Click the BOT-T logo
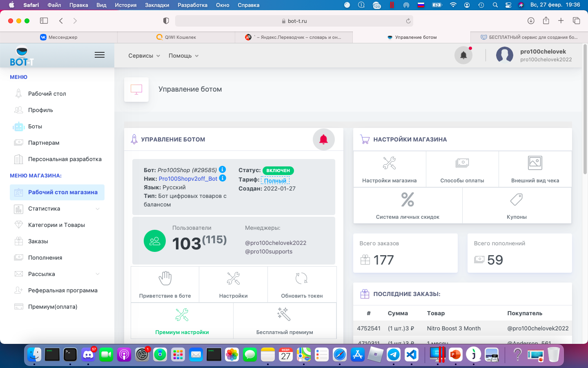 click(x=22, y=56)
